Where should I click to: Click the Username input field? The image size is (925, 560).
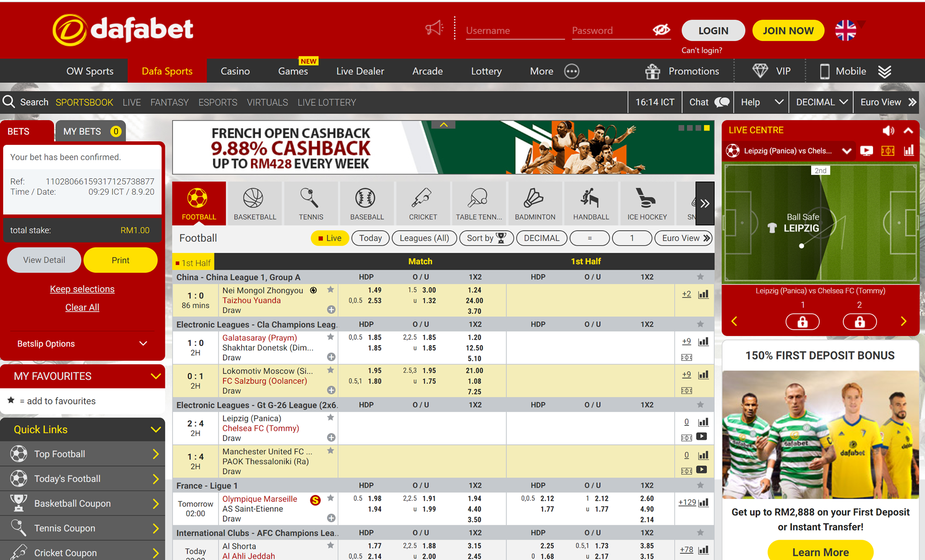click(x=515, y=30)
